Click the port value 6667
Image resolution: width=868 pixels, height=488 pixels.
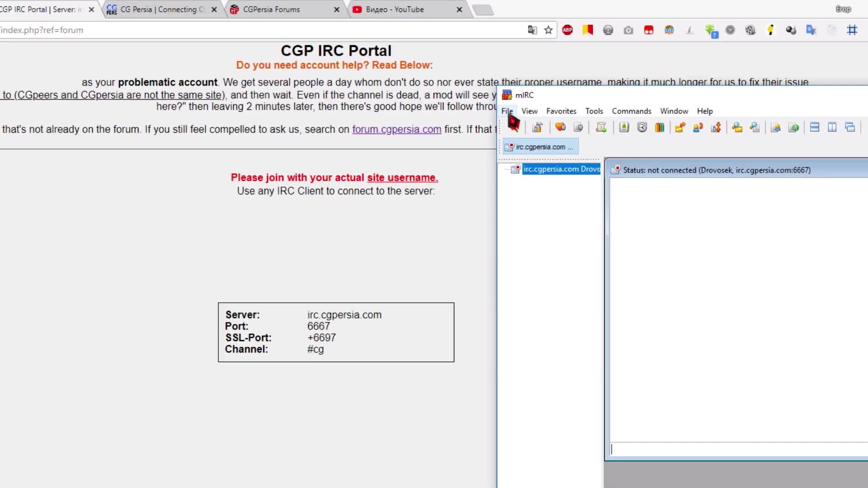(x=319, y=326)
